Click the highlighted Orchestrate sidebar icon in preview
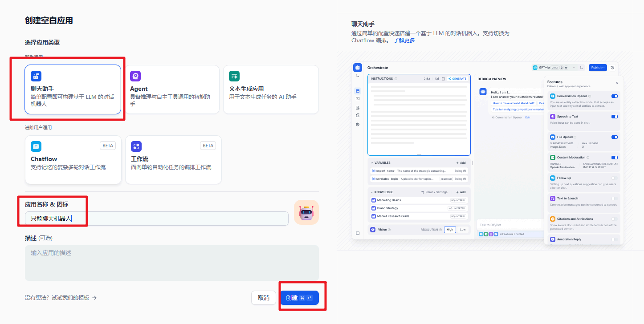644x324 pixels. click(x=358, y=91)
